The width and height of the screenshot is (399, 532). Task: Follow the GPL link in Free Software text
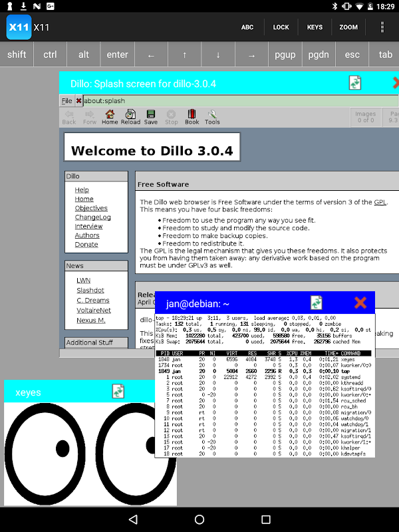[380, 202]
